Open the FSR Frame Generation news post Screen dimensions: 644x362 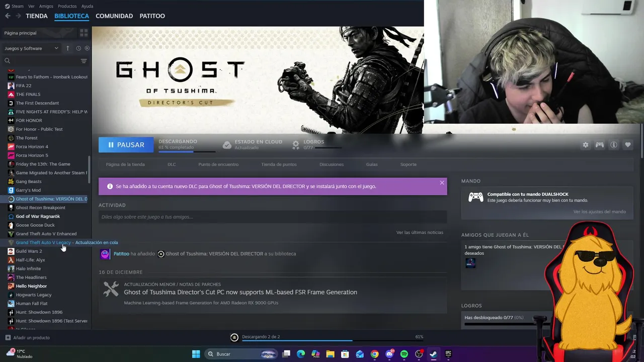point(240,292)
